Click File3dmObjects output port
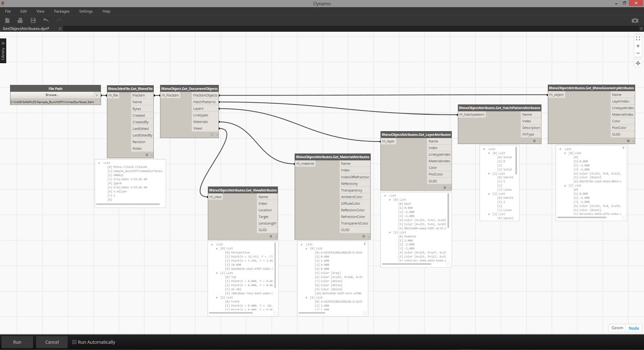The height and width of the screenshot is (350, 644). point(205,95)
